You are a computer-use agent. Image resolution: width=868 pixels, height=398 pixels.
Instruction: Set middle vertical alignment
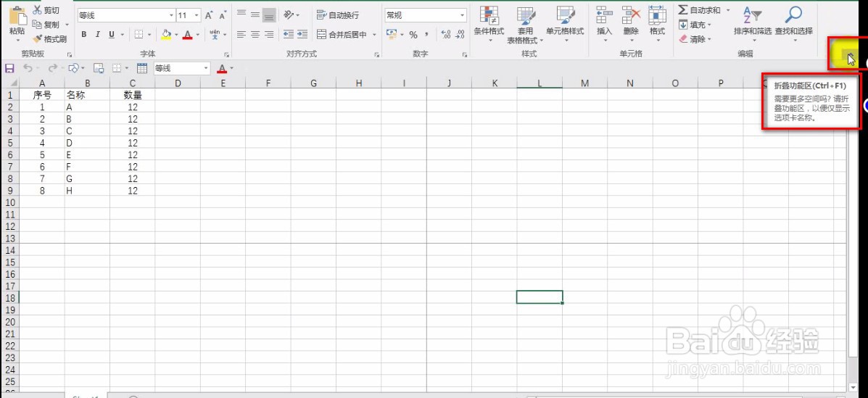(x=255, y=15)
